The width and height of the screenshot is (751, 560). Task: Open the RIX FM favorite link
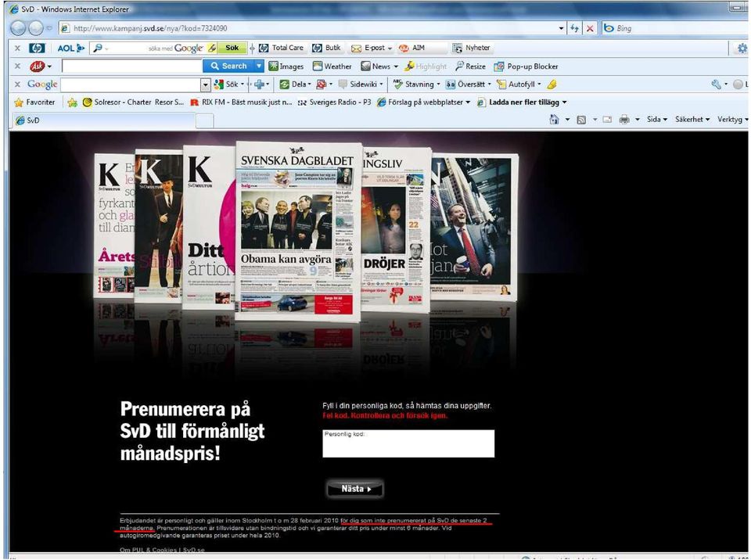[x=241, y=102]
